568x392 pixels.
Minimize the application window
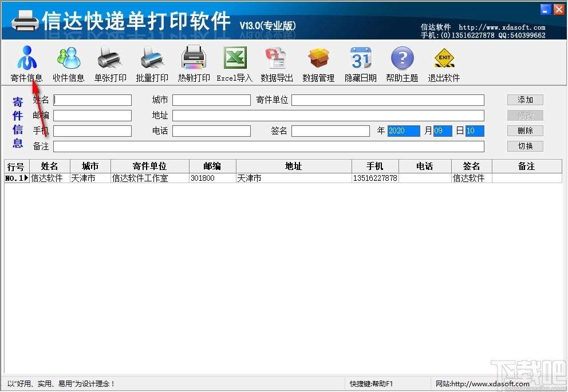(x=545, y=9)
